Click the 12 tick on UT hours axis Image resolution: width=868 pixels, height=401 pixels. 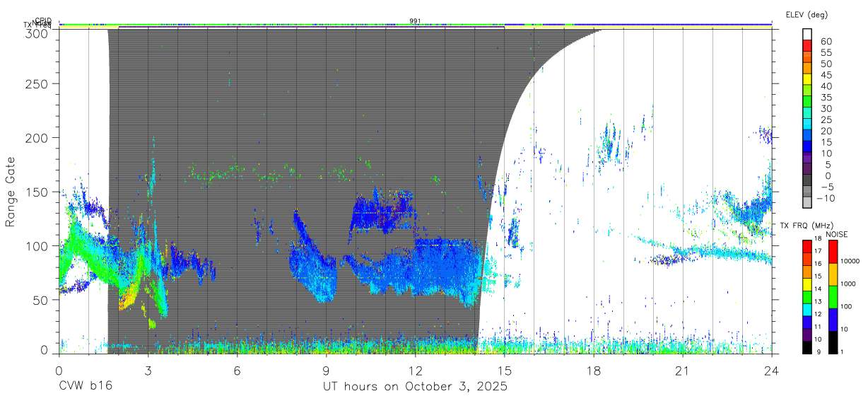(x=415, y=369)
